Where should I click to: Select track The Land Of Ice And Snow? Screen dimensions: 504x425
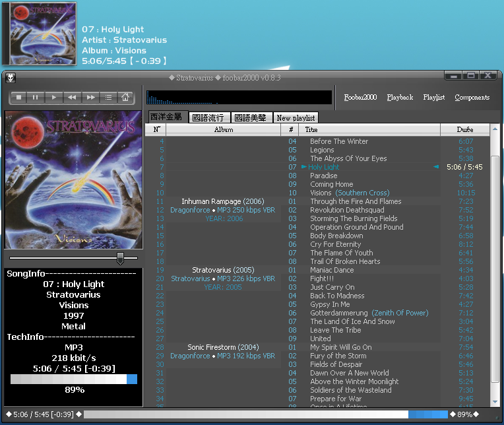pos(352,321)
